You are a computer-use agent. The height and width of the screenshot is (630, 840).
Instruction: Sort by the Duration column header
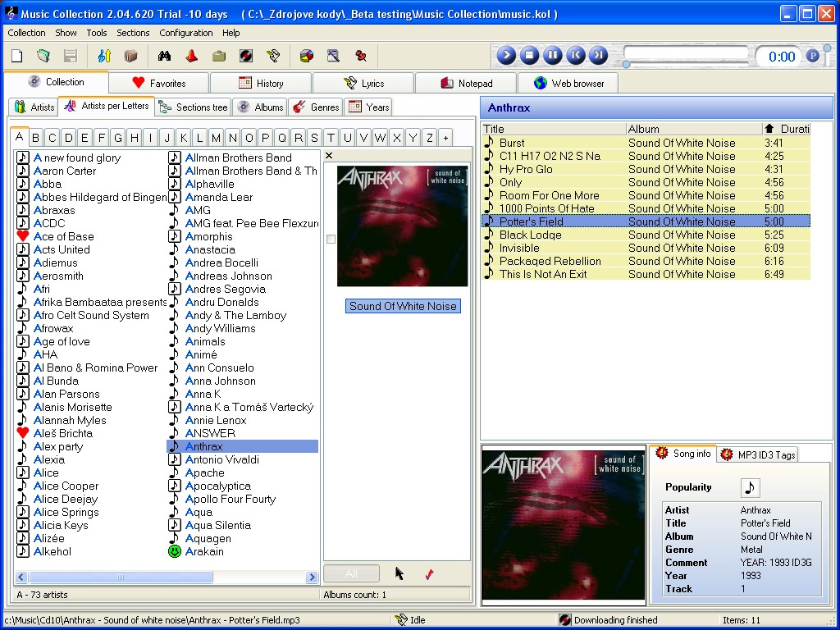tap(787, 129)
